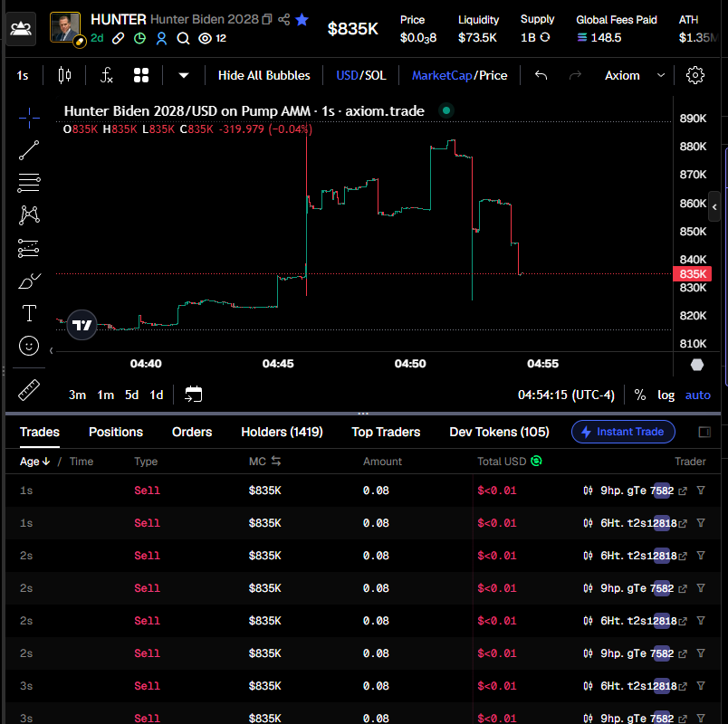Select the crosshair cursor tool

[29, 118]
